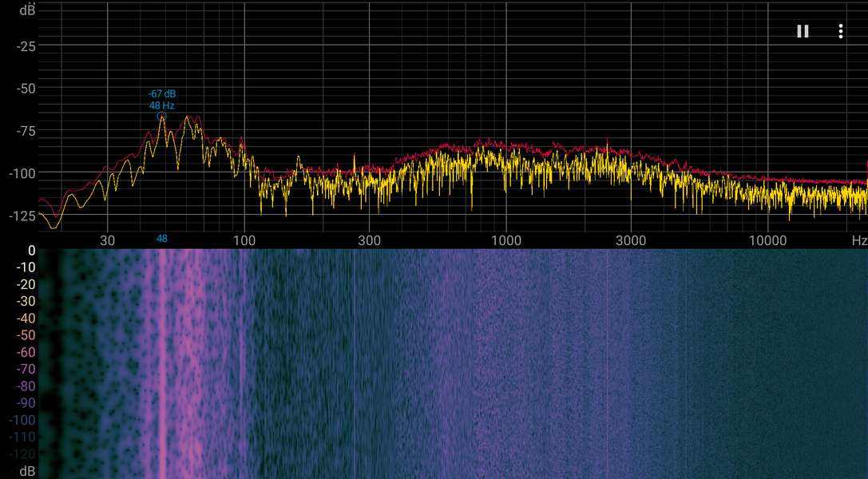
Task: Click the '10000' frequency axis label
Action: coord(767,240)
